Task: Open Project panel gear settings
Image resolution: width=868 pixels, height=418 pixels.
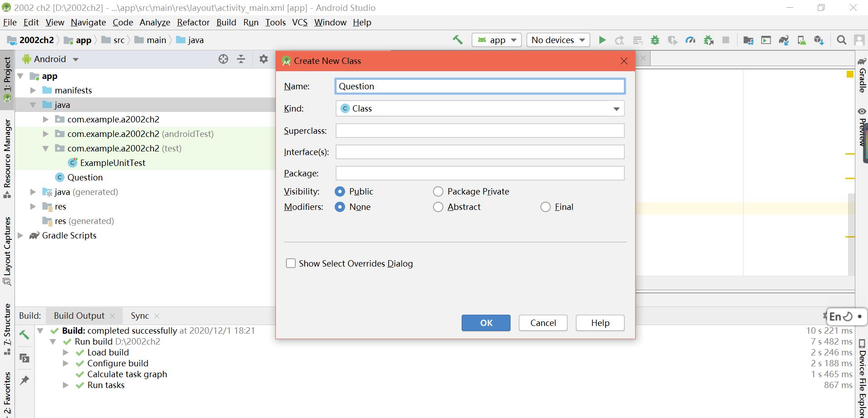Action: [x=264, y=59]
